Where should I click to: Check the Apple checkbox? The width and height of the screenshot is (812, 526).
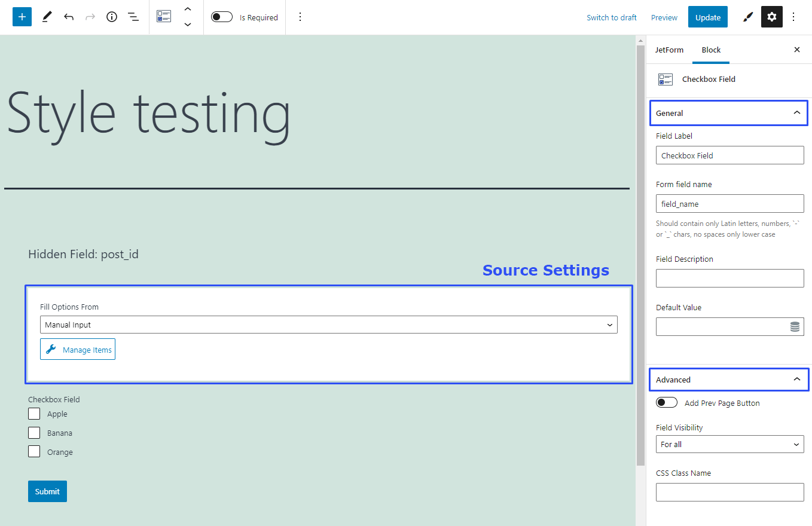click(x=34, y=413)
